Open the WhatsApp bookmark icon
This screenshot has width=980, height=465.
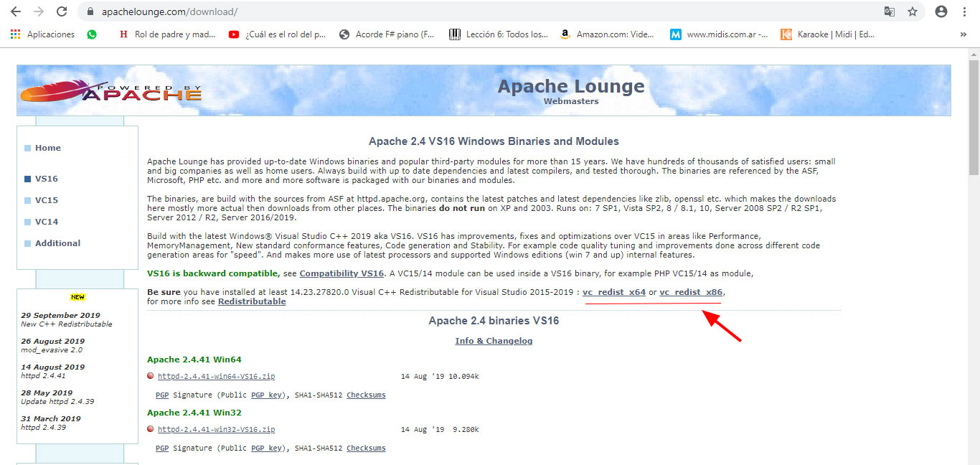(92, 34)
